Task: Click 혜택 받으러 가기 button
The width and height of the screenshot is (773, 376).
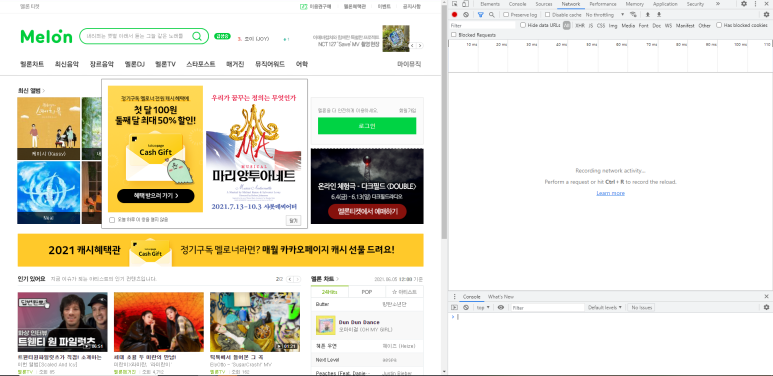Action: pyautogui.click(x=156, y=196)
